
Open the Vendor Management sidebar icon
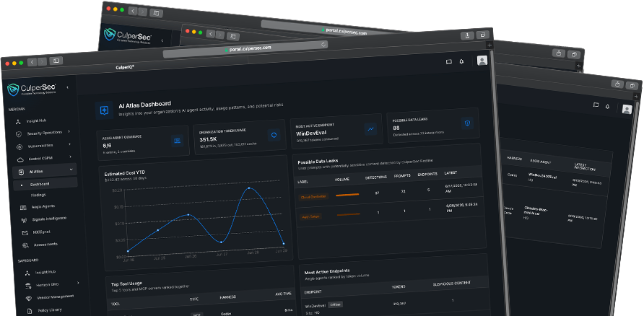29,298
